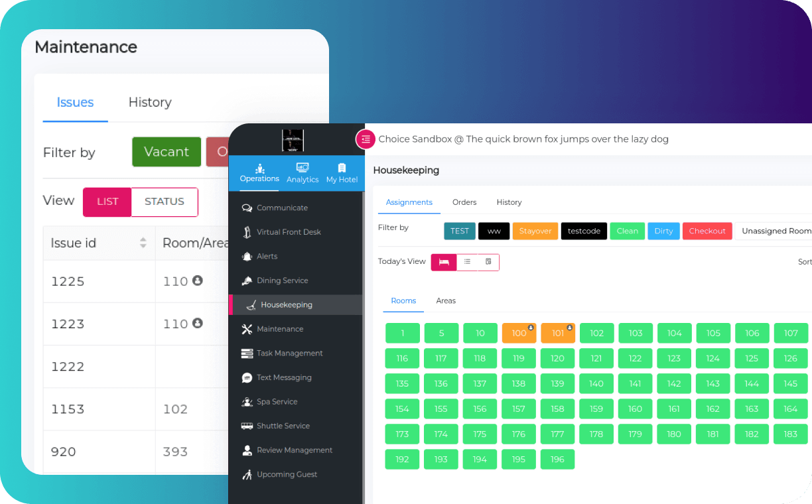Open Text Messaging in the sidebar
This screenshot has width=812, height=504.
tap(283, 377)
